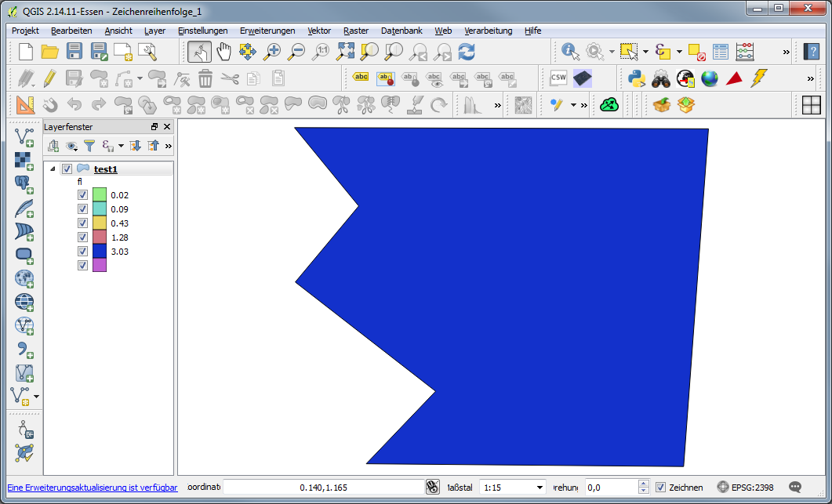Select the Identify Features tool

(571, 52)
